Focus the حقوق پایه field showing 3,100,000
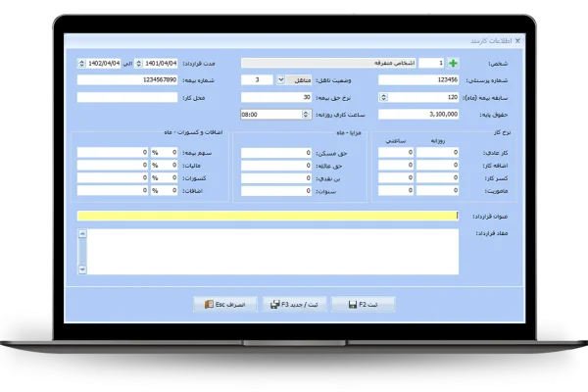 pos(418,115)
